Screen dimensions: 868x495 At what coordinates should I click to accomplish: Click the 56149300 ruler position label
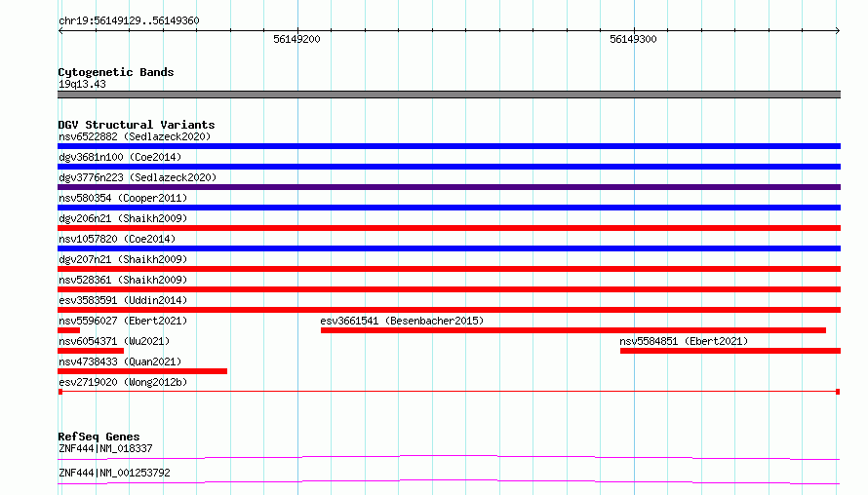[x=633, y=39]
